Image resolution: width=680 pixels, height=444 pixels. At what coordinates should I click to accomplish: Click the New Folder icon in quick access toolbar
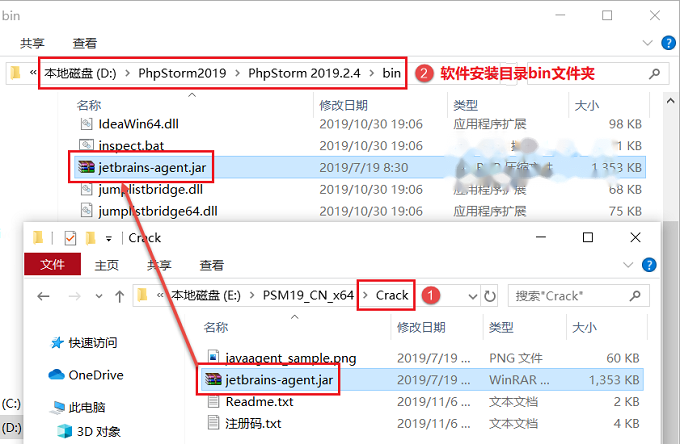(x=91, y=238)
